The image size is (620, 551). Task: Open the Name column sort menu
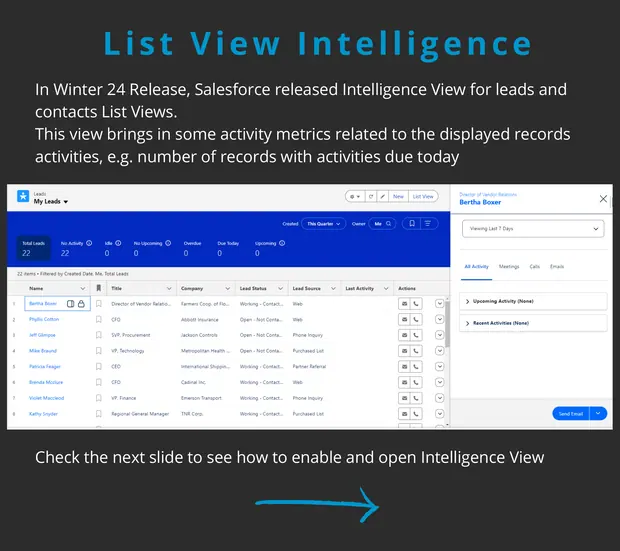[x=83, y=288]
